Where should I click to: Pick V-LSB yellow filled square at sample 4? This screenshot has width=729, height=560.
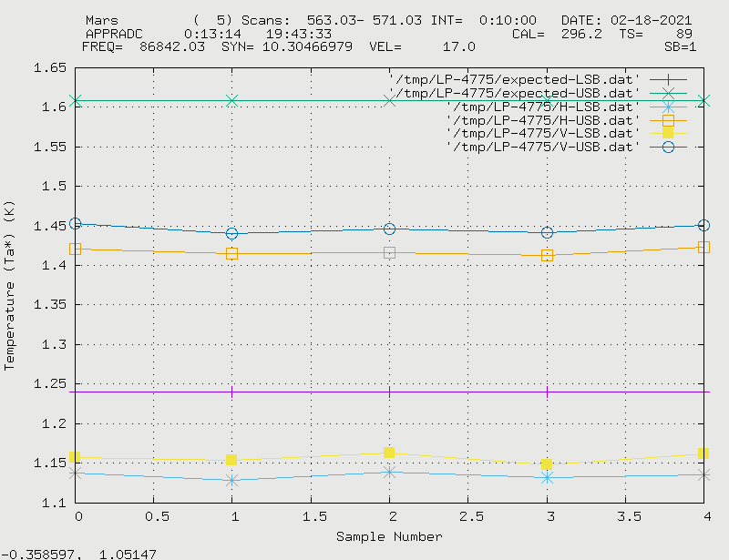coord(703,453)
